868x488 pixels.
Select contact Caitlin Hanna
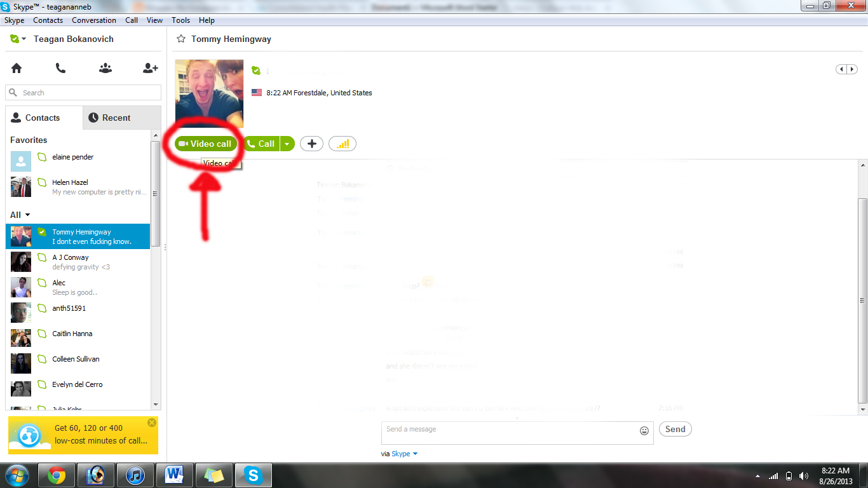click(x=78, y=338)
